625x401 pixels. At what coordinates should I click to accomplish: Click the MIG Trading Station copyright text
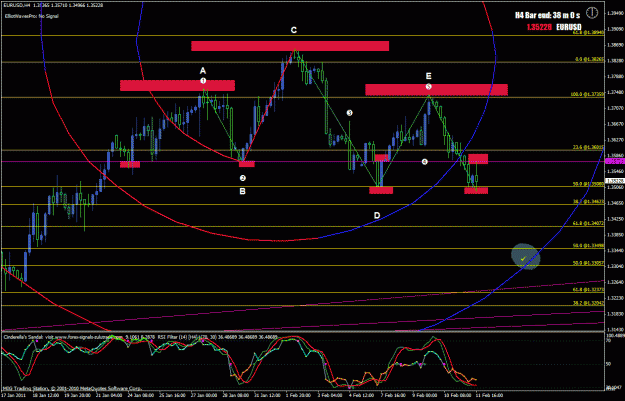(x=73, y=388)
